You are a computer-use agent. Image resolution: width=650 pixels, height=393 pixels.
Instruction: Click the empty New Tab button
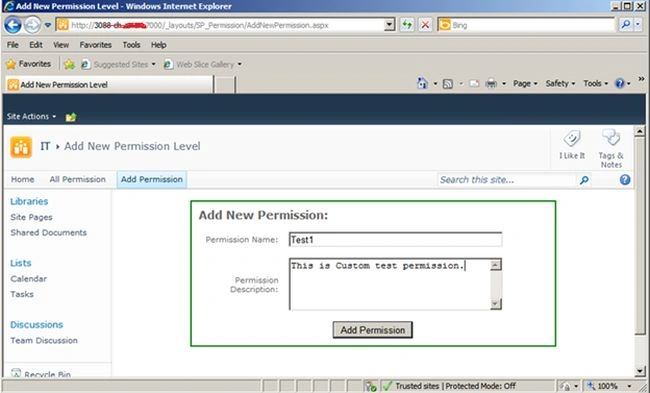point(225,85)
